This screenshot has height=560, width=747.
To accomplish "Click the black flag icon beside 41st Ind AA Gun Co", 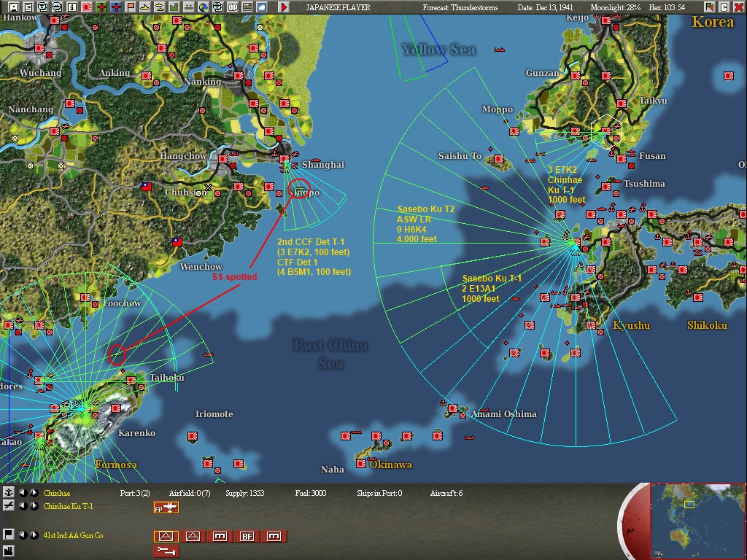I will tap(8, 534).
